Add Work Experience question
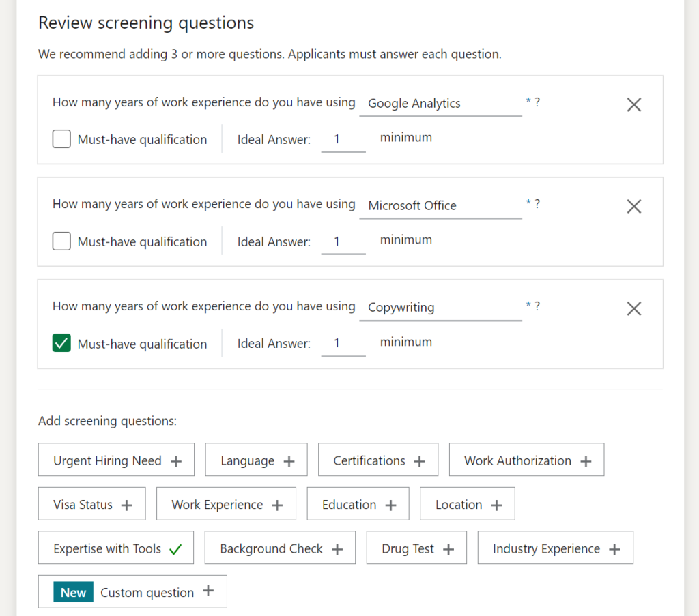The height and width of the screenshot is (616, 699). [226, 503]
